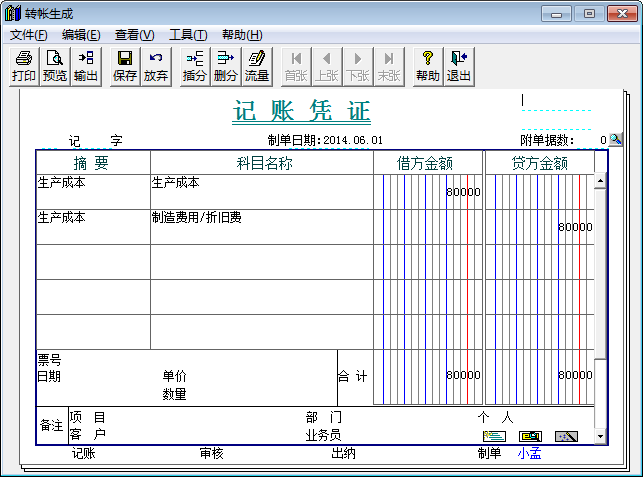Click the first small icon below 个人

pyautogui.click(x=495, y=436)
